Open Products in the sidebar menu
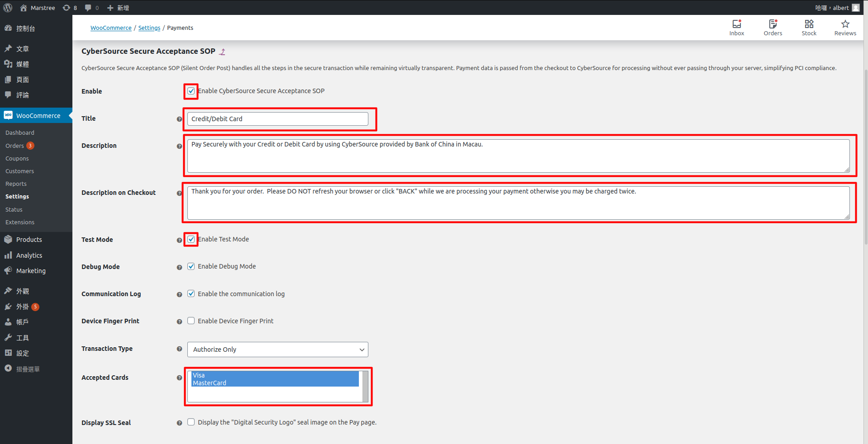 [29, 240]
